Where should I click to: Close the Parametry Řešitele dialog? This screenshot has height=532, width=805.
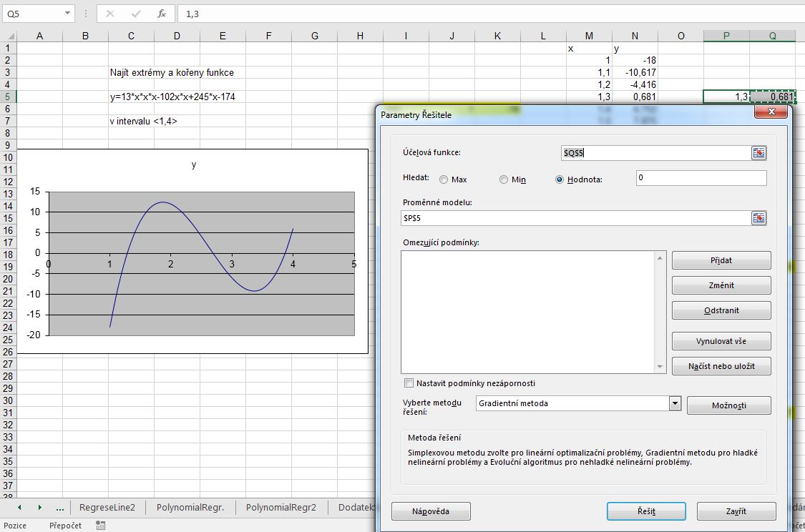point(771,112)
